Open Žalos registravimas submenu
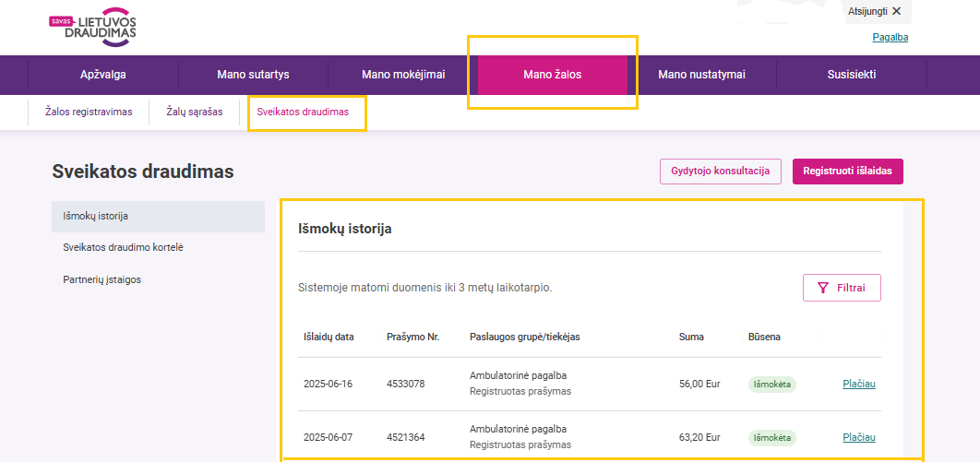The width and height of the screenshot is (980, 462). [89, 113]
